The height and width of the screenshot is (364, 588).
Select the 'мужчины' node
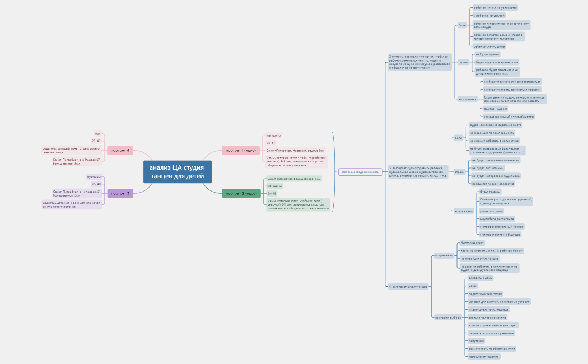point(94,177)
